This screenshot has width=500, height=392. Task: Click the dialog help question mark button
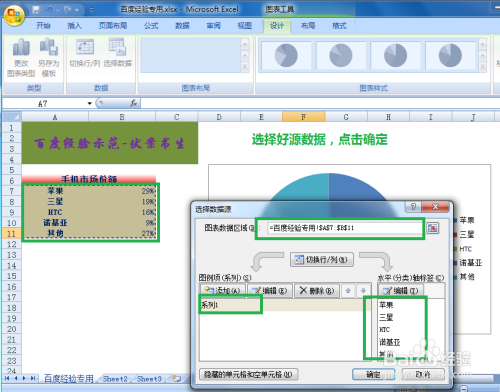point(413,207)
